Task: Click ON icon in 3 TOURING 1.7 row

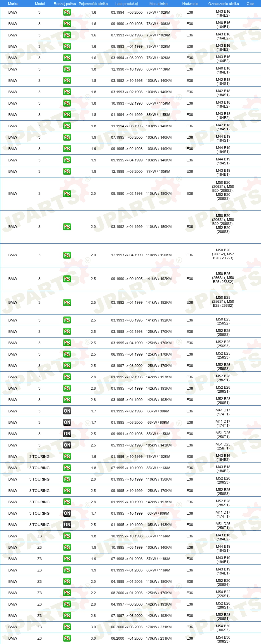Action: [67, 513]
